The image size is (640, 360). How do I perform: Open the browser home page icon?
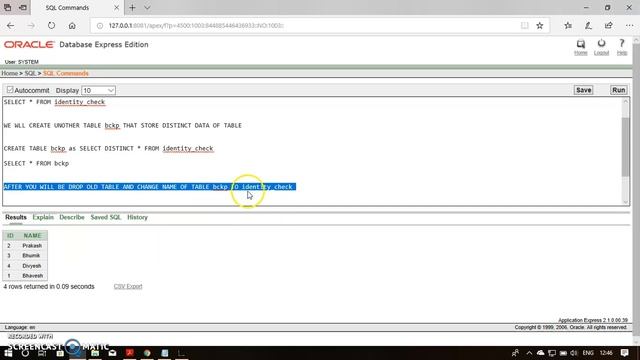pyautogui.click(x=72, y=25)
